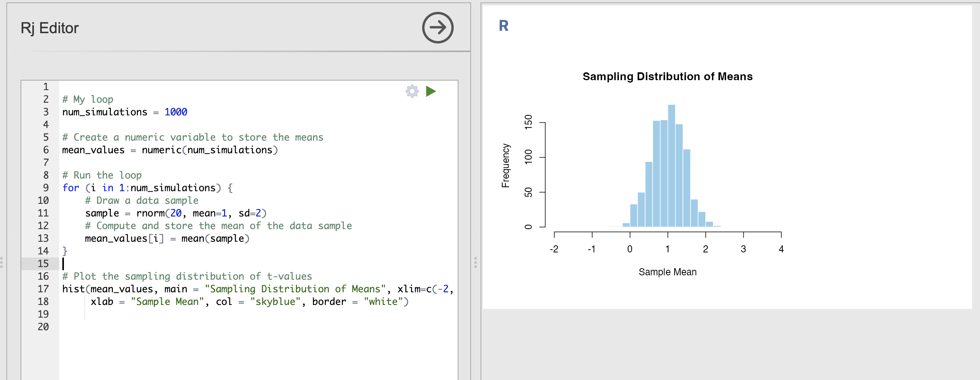Click the tallest histogram bar
The height and width of the screenshot is (380, 980).
671,166
